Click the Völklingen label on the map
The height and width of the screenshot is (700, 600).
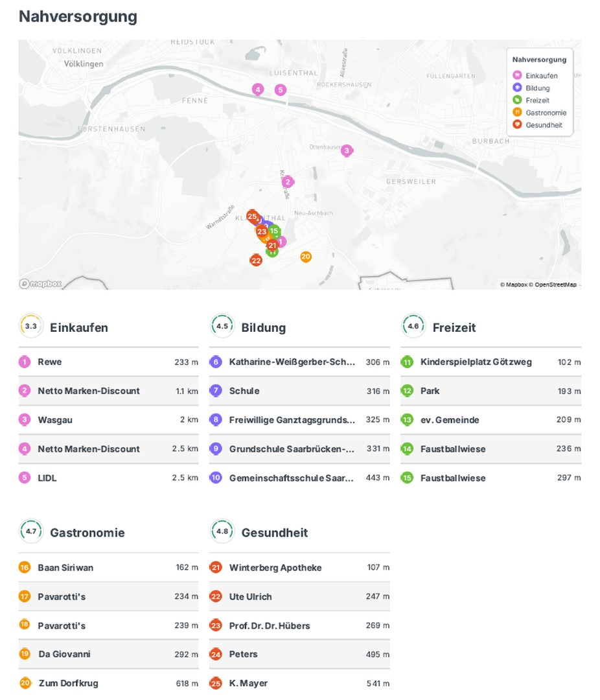click(x=84, y=64)
